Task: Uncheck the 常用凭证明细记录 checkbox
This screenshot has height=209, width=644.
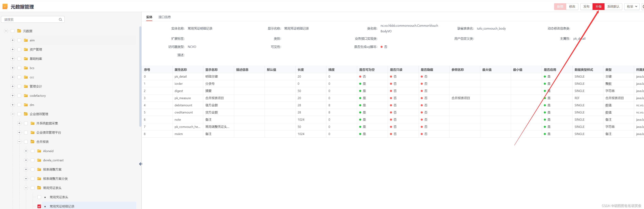Action: coord(39,206)
